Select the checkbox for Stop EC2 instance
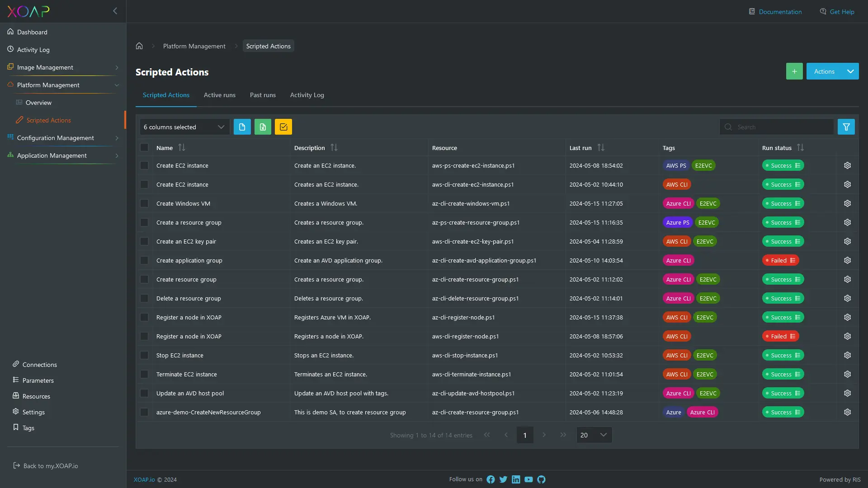 pos(144,355)
